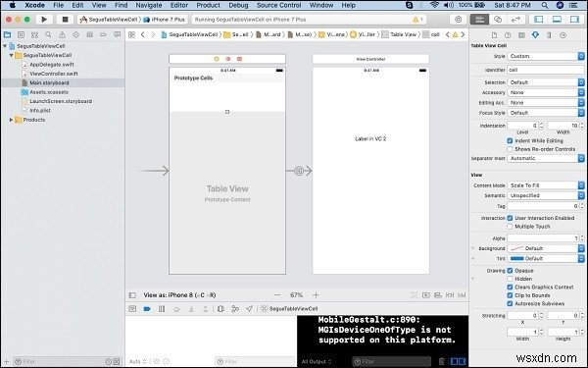
Task: Show the Standard editor
Action: click(479, 20)
